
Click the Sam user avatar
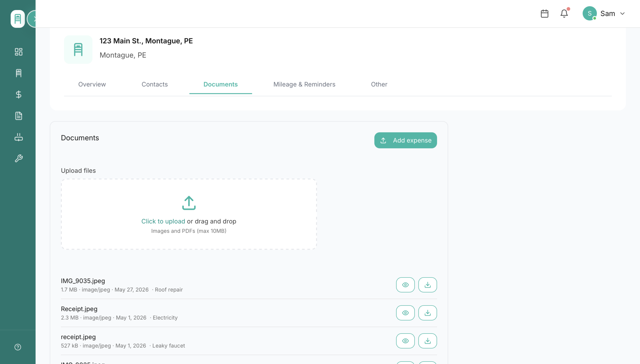[x=589, y=13]
